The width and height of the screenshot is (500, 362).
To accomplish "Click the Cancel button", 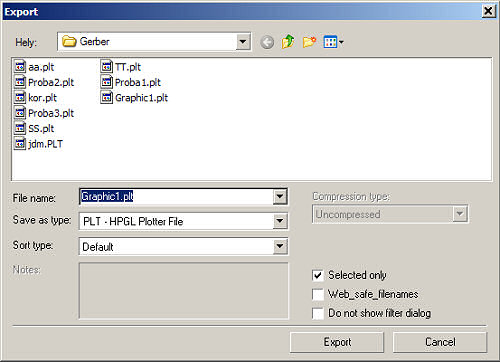I will 440,342.
